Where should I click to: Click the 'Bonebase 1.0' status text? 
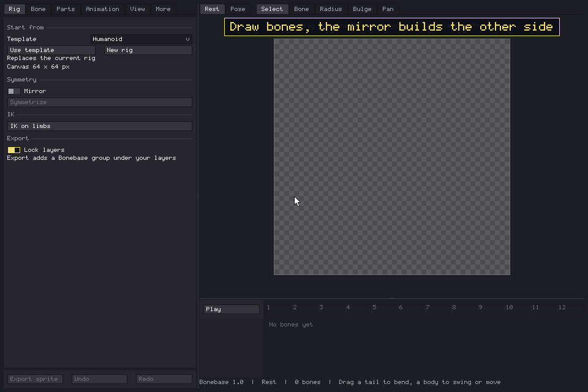coord(221,382)
